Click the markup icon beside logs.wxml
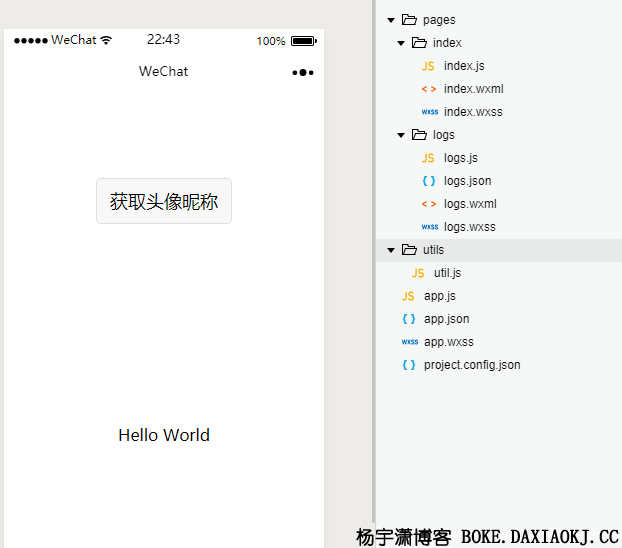This screenshot has height=548, width=622. pyautogui.click(x=429, y=204)
